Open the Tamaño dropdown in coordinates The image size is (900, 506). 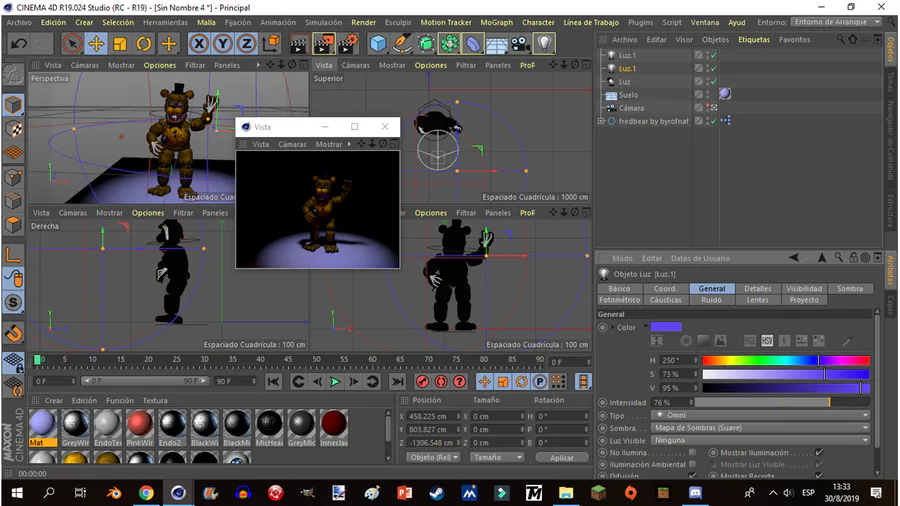[x=497, y=457]
